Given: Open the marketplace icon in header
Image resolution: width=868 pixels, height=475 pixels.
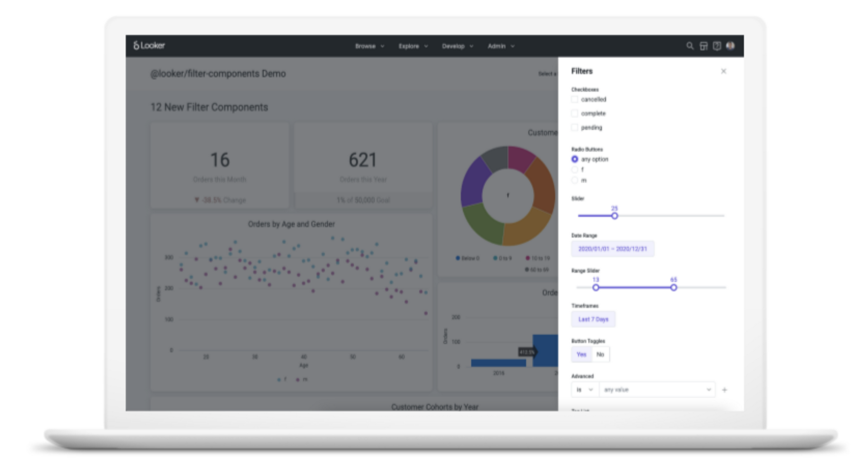Looking at the screenshot, I should click(x=703, y=46).
